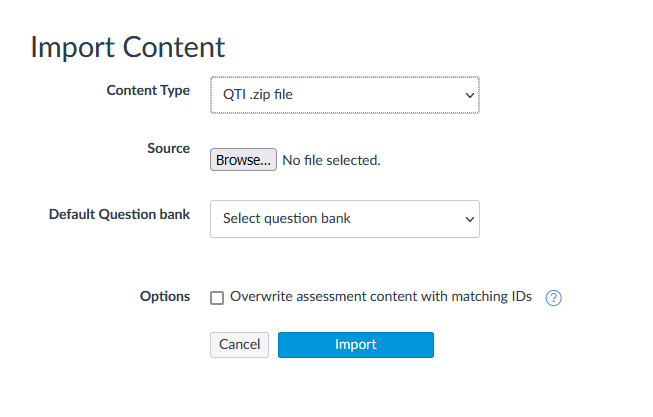This screenshot has height=417, width=653.
Task: Click the chevron arrow on Content Type dropdown
Action: (x=470, y=95)
